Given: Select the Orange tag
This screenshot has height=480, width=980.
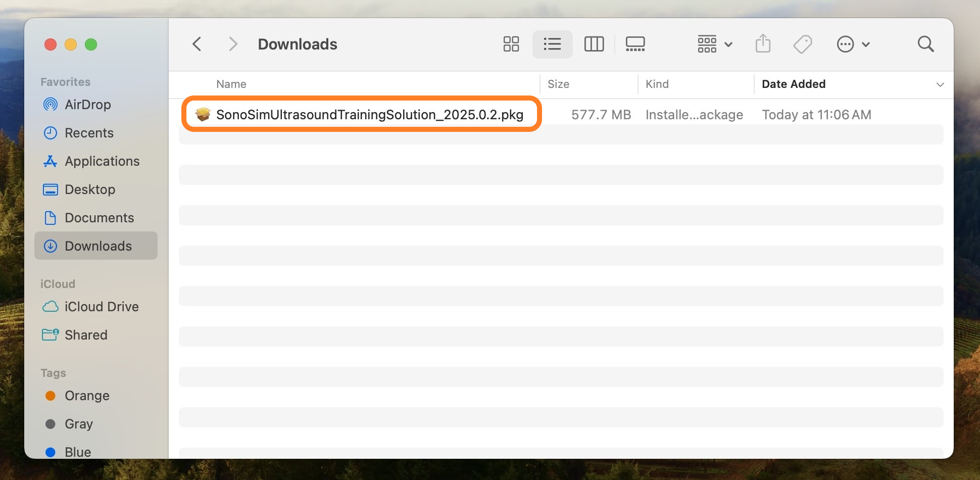Looking at the screenshot, I should pos(87,396).
